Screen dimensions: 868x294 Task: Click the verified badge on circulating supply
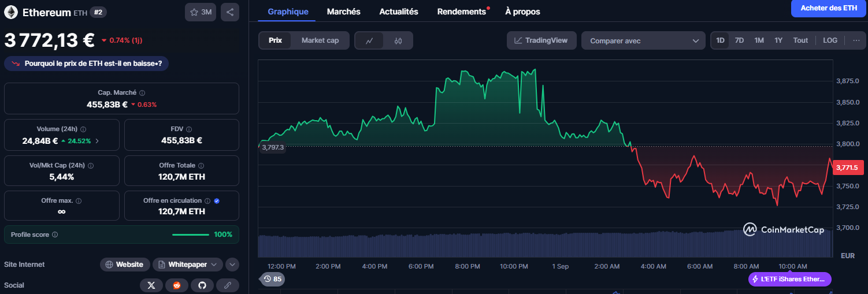(217, 201)
